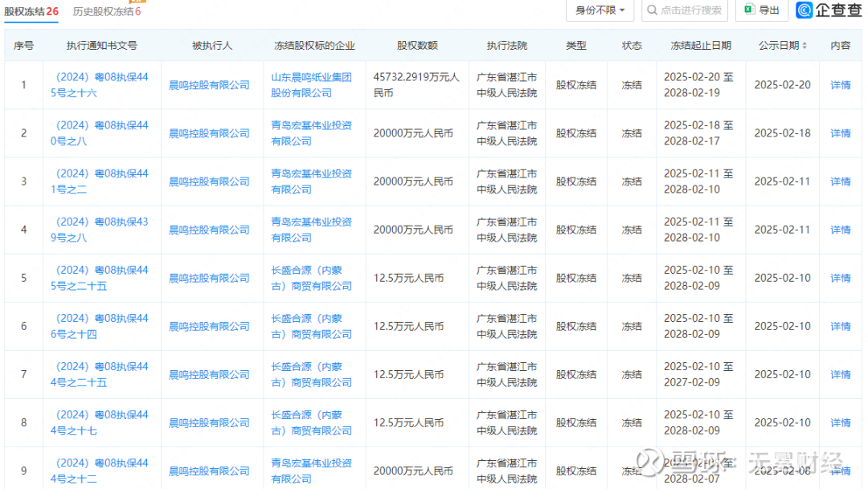Open 详情 for row 7
Screen dimensions: 868x489
click(841, 374)
